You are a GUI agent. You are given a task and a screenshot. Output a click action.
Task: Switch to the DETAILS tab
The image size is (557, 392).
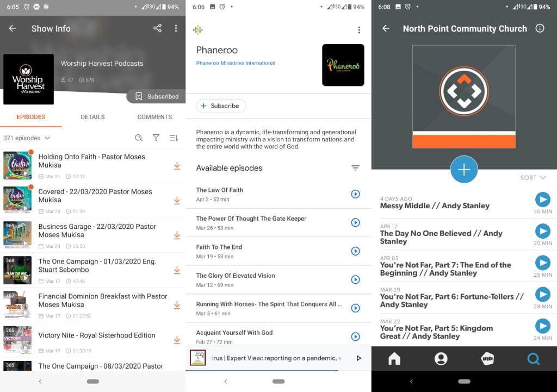click(92, 117)
